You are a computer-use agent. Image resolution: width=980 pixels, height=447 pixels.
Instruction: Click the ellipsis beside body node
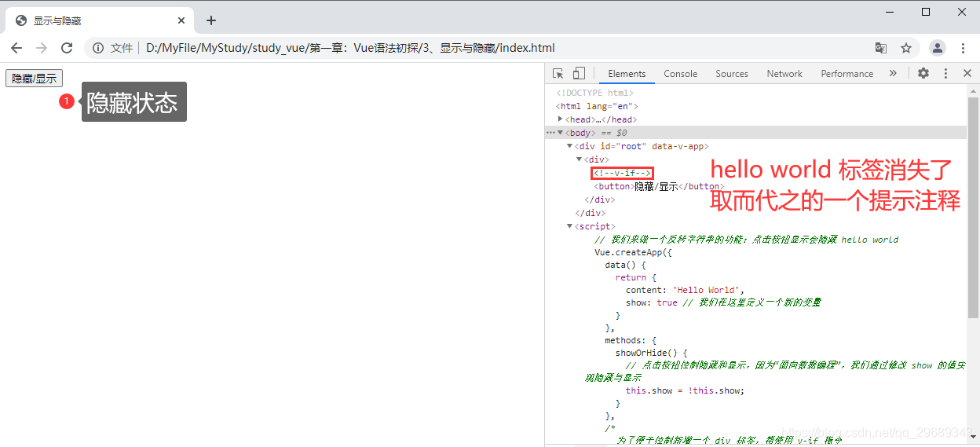[550, 133]
